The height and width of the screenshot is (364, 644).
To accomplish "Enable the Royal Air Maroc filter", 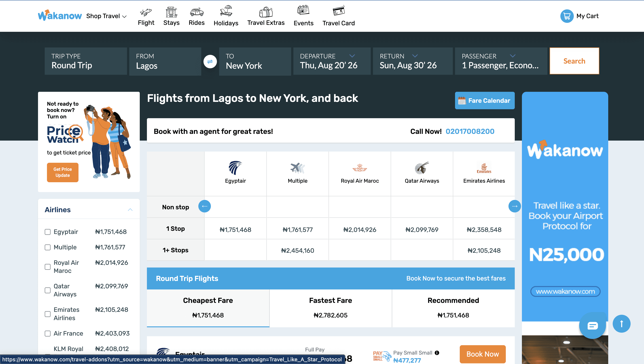I will tap(47, 267).
